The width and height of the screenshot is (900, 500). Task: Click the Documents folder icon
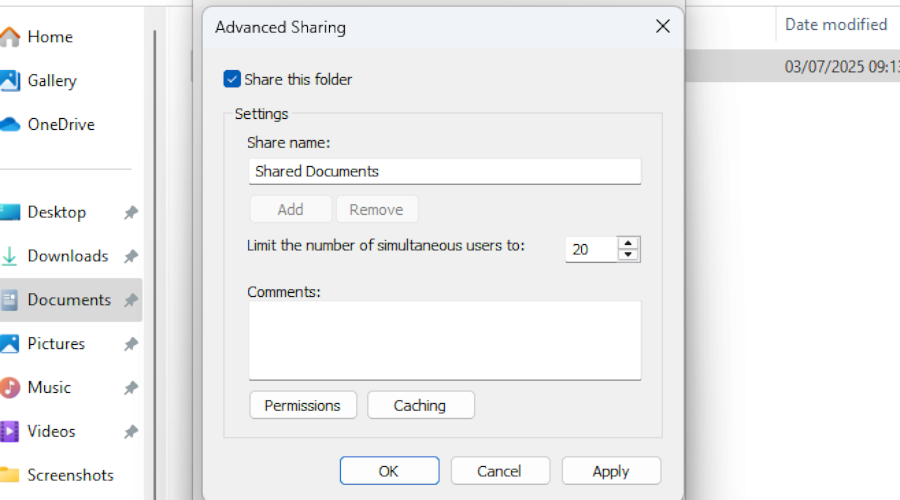tap(9, 300)
